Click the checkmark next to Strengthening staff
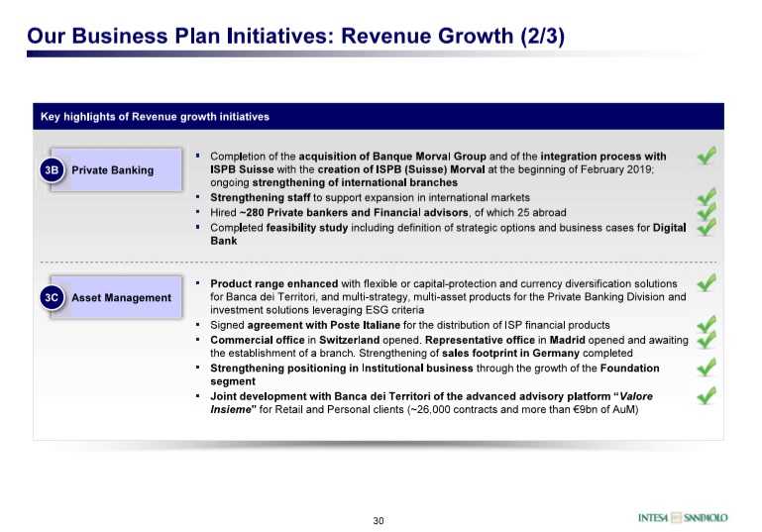 point(707,197)
